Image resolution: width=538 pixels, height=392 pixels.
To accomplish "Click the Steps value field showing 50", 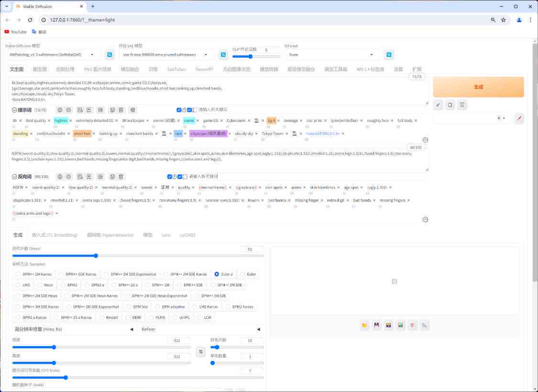I will tap(252, 250).
